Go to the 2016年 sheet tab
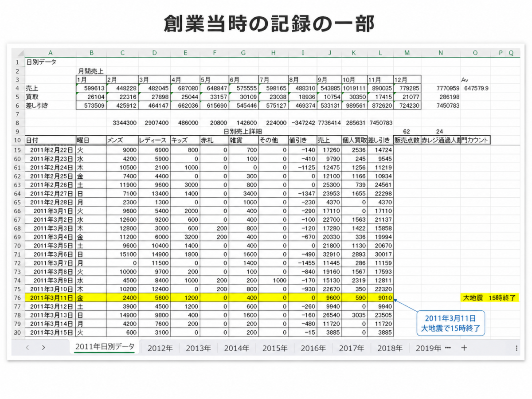 (313, 348)
